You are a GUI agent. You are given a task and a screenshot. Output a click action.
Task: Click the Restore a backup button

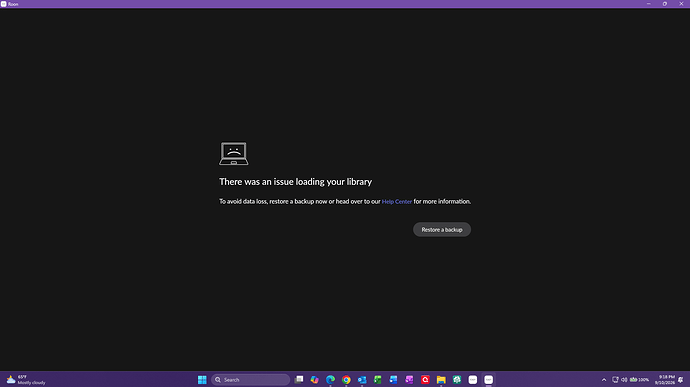(441, 229)
